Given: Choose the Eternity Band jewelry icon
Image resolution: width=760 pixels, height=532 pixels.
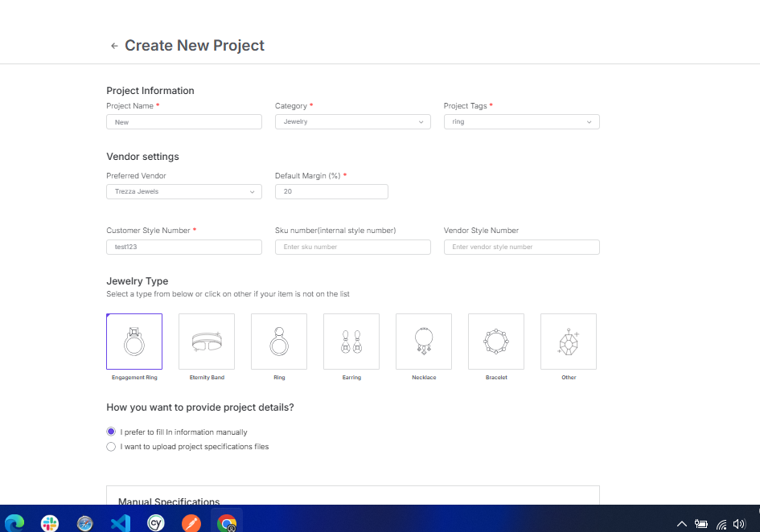Looking at the screenshot, I should [x=207, y=342].
